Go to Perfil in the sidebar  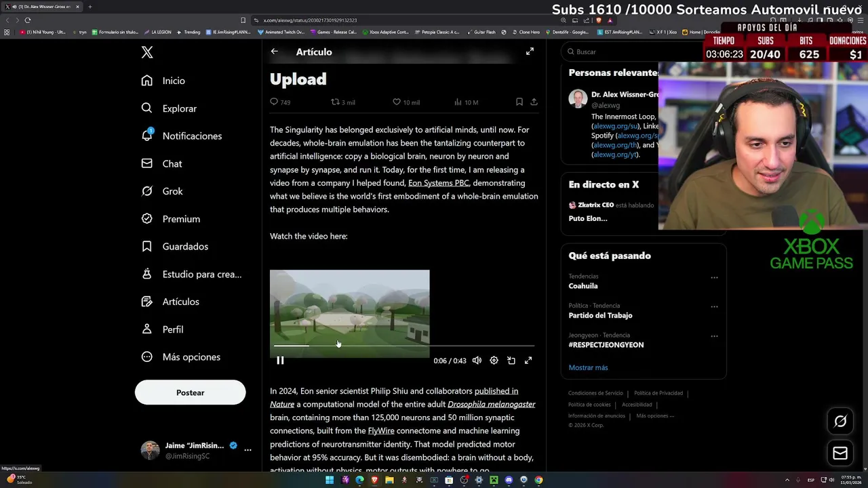162,329
